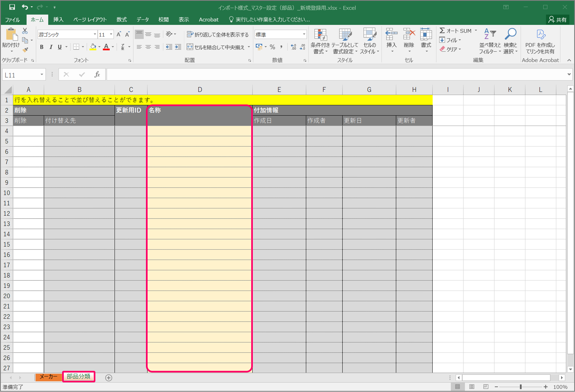Open the データ ribbon tab

[x=142, y=20]
